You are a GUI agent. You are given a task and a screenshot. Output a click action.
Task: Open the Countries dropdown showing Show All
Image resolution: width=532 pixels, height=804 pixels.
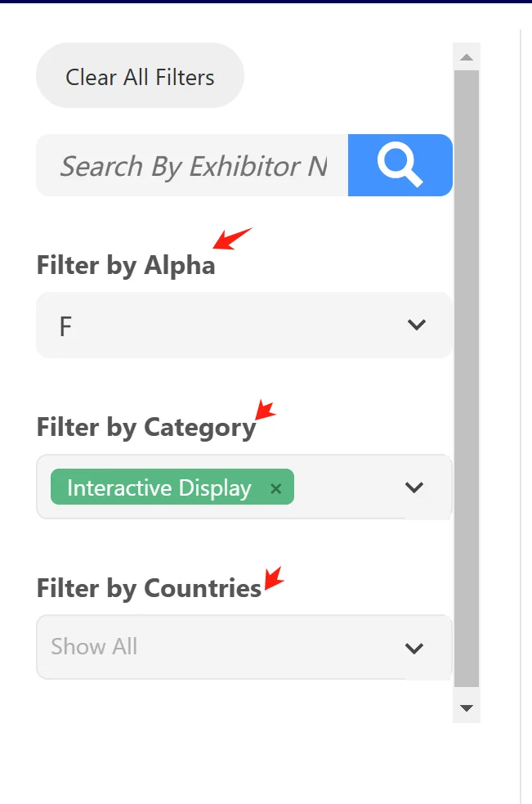tap(221, 648)
